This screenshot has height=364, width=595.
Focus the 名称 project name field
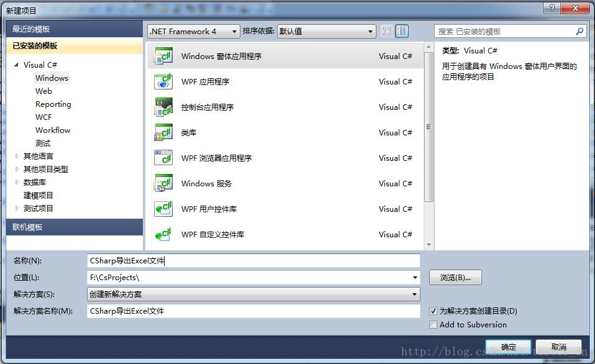pos(253,261)
